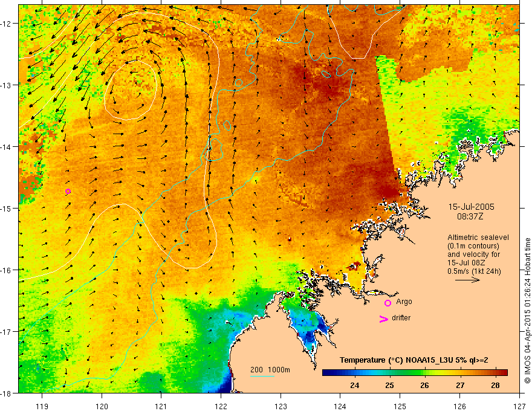Click the latitude axis label -13
The image size is (532, 411).
[x=6, y=85]
